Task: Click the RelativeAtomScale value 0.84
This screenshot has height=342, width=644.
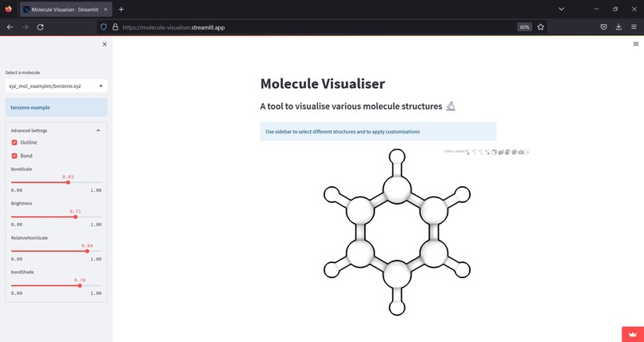Action: point(87,246)
